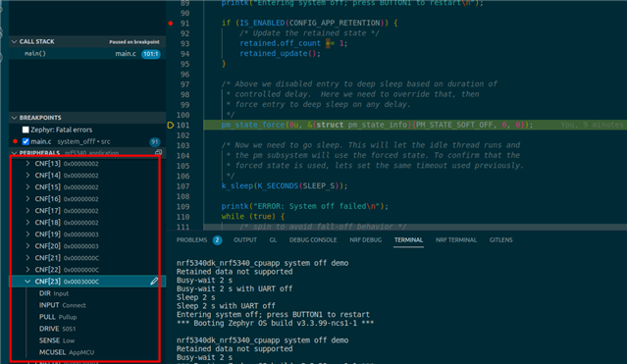
Task: Select the MCUSEL AppMCU field row
Action: point(87,352)
